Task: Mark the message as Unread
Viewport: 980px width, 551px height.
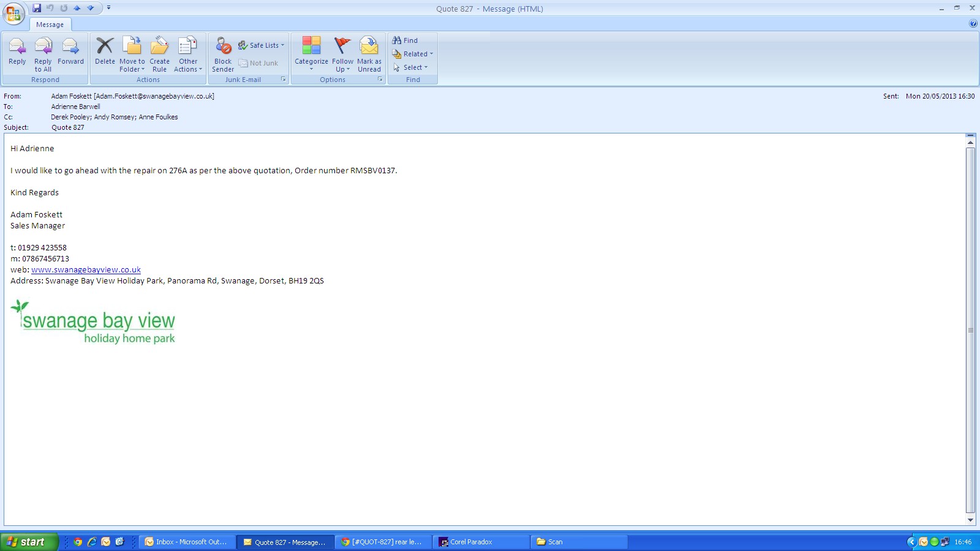Action: 369,54
